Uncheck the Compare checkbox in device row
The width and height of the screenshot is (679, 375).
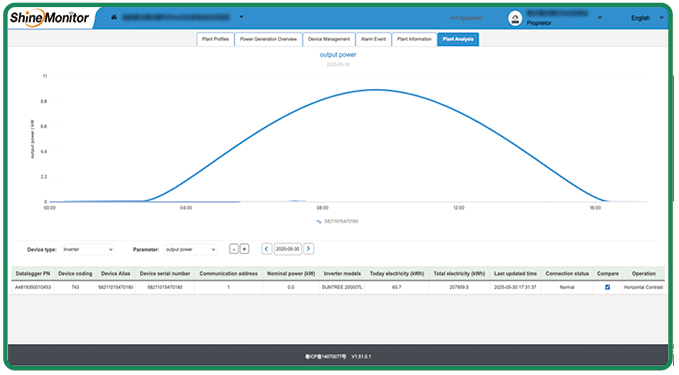tap(607, 287)
